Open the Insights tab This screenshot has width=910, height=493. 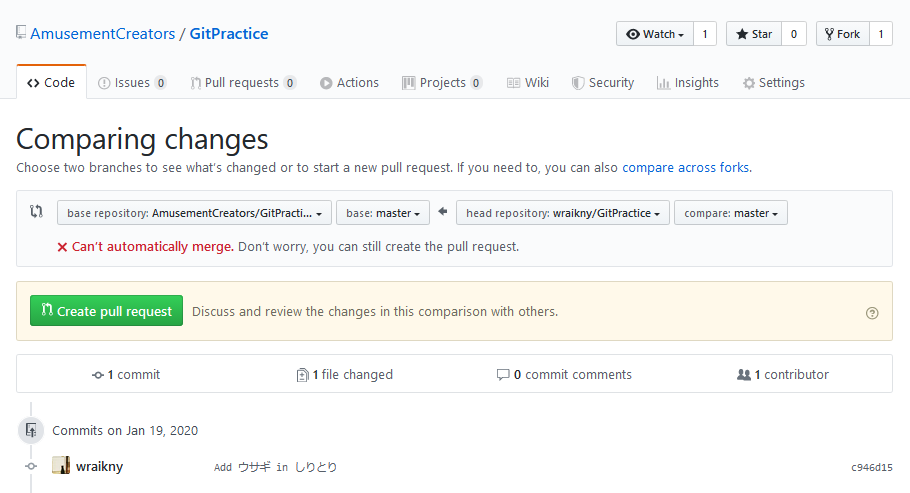688,82
